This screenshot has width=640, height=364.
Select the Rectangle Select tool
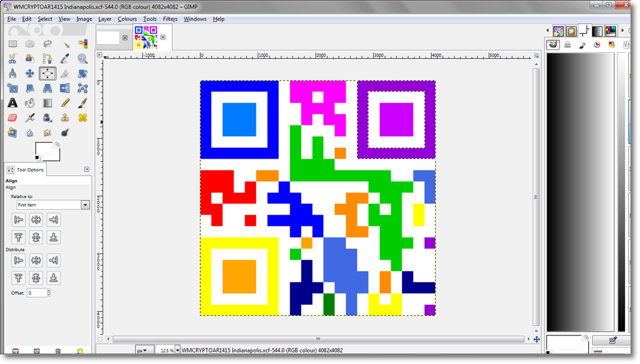(12, 44)
